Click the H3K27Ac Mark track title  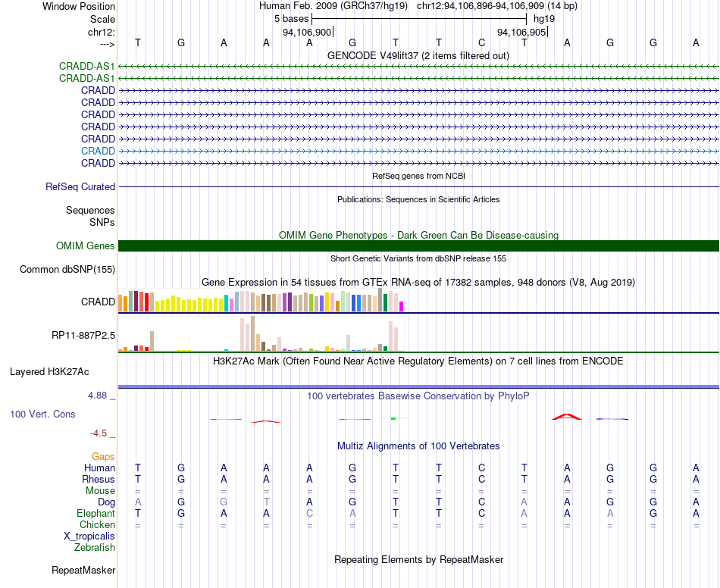coord(418,361)
